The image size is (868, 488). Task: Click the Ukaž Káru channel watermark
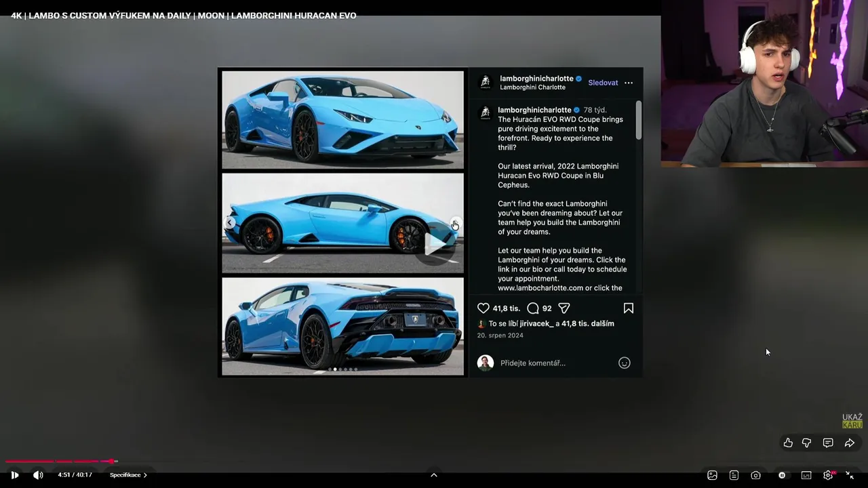(x=852, y=421)
